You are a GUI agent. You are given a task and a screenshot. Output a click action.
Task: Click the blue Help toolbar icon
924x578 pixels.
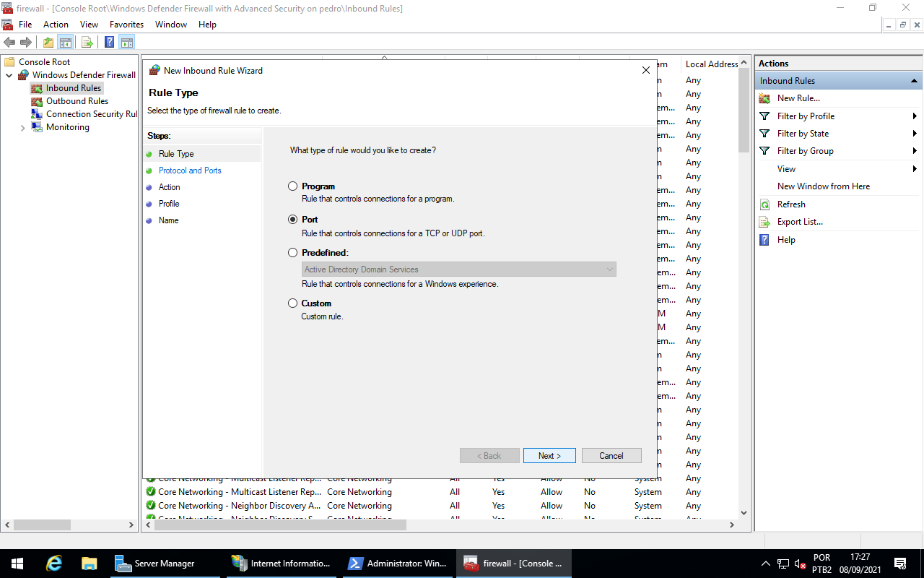(110, 42)
